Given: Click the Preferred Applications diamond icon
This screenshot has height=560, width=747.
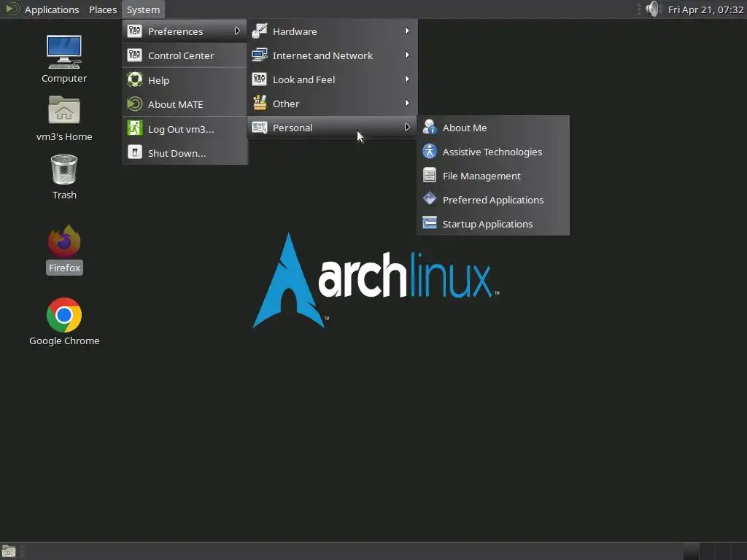Looking at the screenshot, I should pyautogui.click(x=429, y=199).
